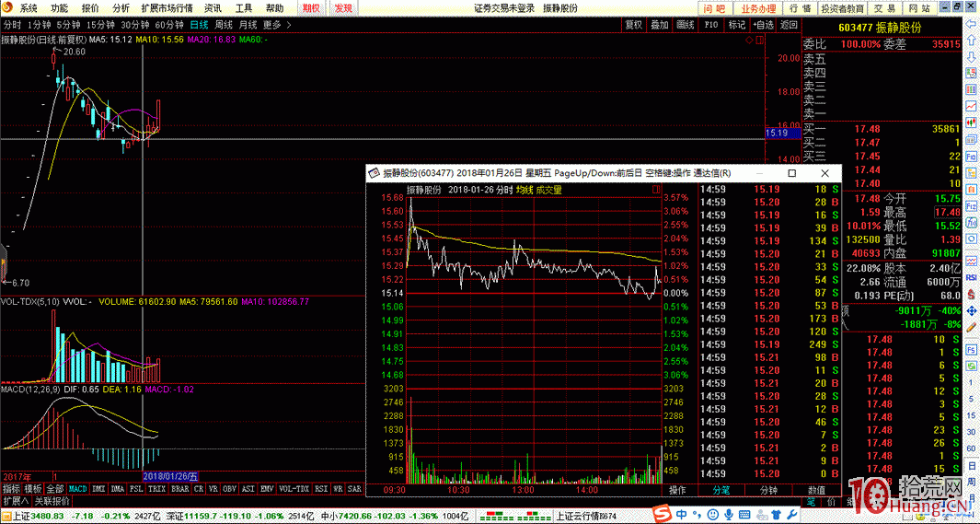This screenshot has width=980, height=524.
Task: Select the pencil drawing tool icon
Action: coord(971,327)
